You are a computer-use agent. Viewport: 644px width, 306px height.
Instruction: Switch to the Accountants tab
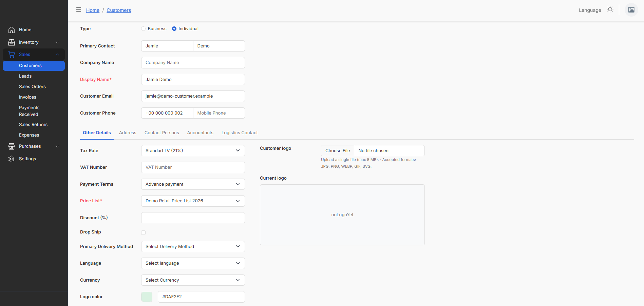(200, 133)
